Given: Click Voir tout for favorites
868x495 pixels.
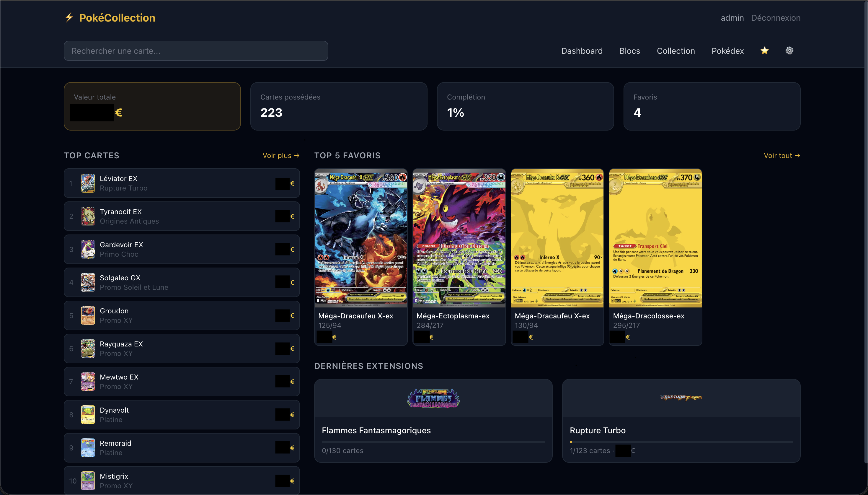Looking at the screenshot, I should (x=782, y=155).
